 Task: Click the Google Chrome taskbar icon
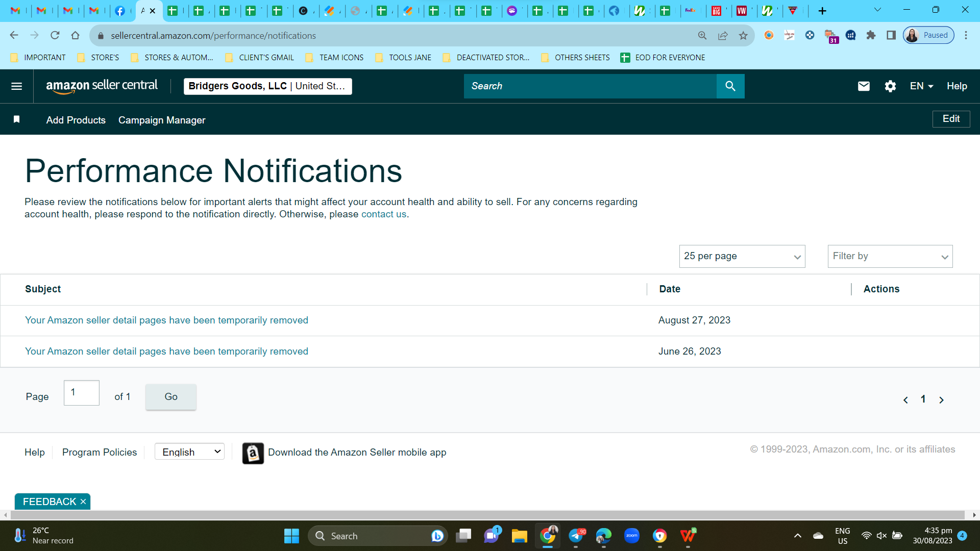point(548,536)
